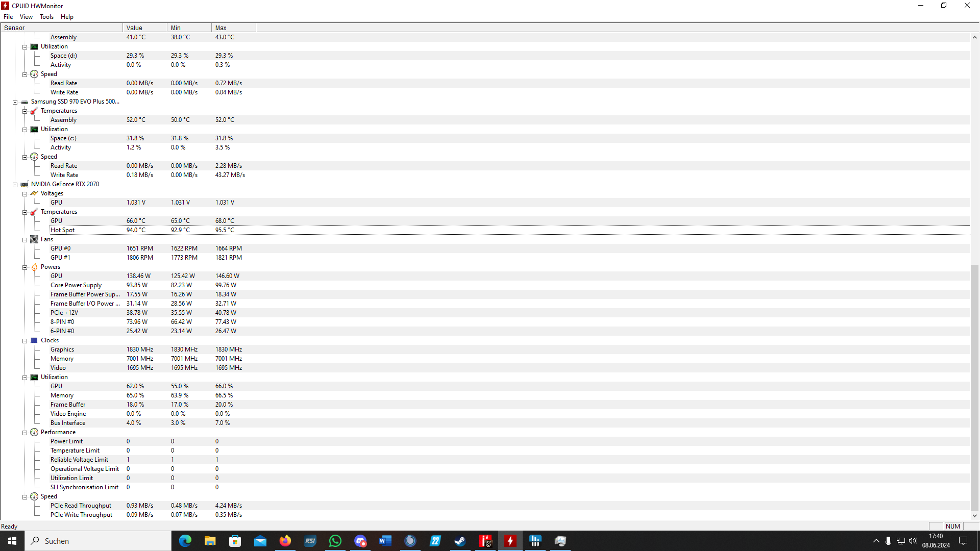Click the Samsung SSD 970 EVO drive icon
The width and height of the screenshot is (980, 551).
pyautogui.click(x=24, y=102)
